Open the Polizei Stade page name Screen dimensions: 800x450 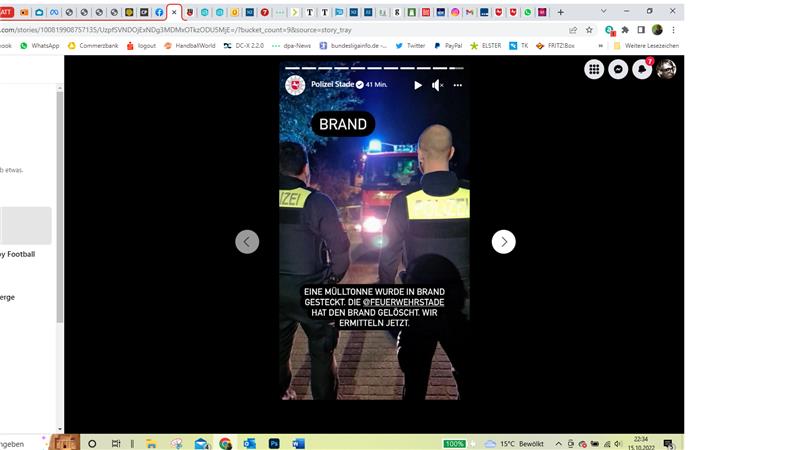coord(333,84)
